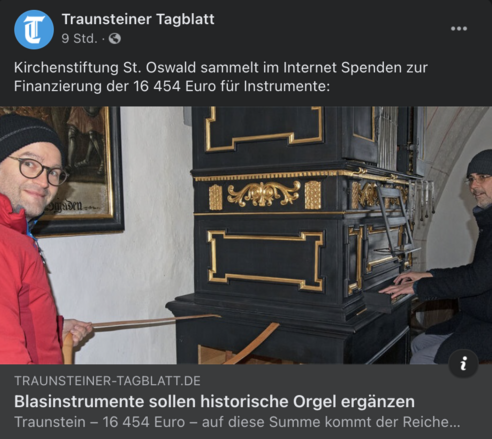
Task: Click the man in red jacket in photo
Action: (32, 239)
